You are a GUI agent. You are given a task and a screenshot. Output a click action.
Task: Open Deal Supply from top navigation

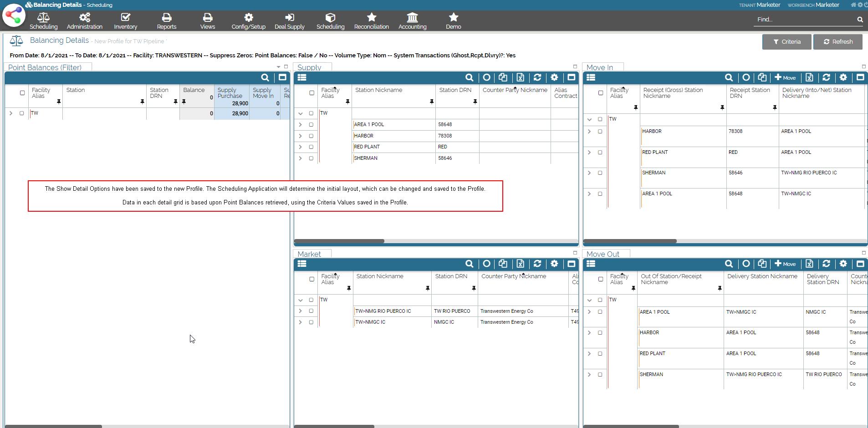coord(289,21)
